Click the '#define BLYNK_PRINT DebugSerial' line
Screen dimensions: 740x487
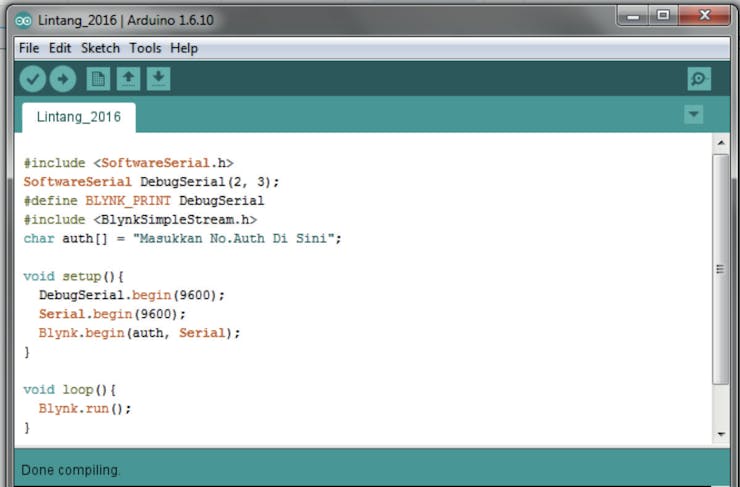144,201
